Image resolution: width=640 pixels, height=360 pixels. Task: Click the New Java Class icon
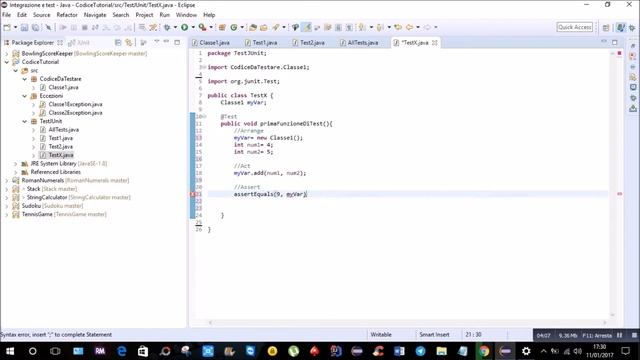pyautogui.click(x=234, y=27)
